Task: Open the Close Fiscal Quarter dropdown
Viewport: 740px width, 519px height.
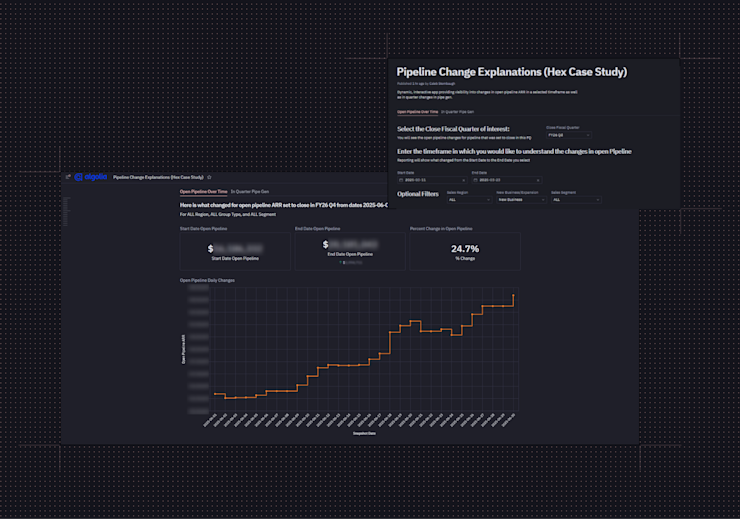Action: [569, 135]
